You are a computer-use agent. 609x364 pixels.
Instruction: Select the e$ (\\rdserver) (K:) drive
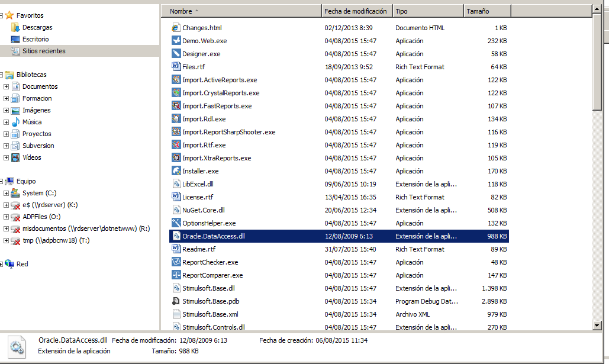[x=50, y=205]
